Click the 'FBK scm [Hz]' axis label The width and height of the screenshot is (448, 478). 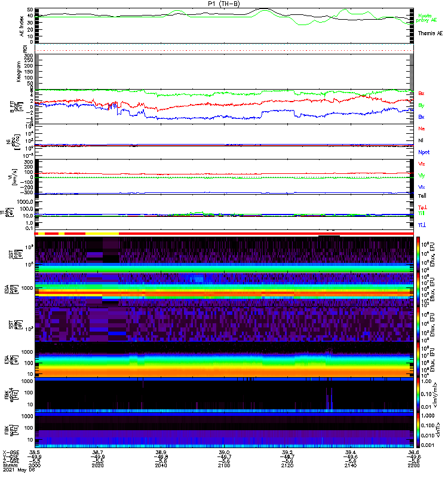coord(13,430)
